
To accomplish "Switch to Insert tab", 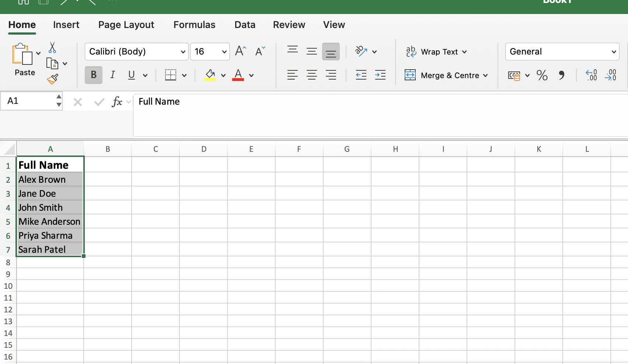I will pos(66,25).
